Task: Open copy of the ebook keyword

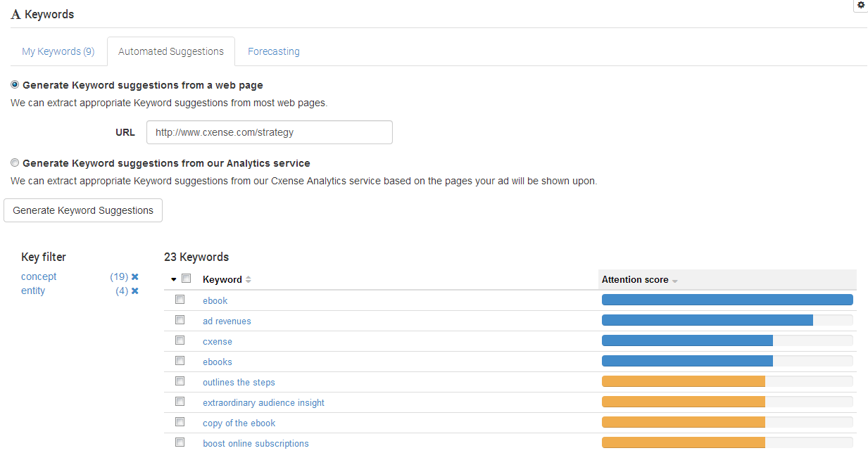Action: pyautogui.click(x=239, y=423)
